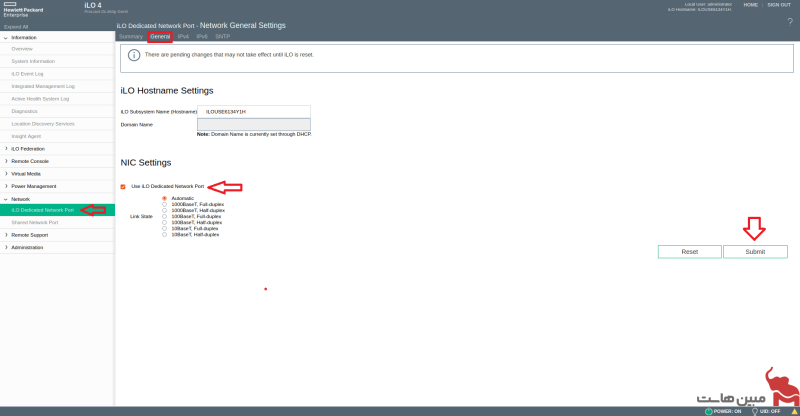
Task: Click the SIGN OUT link
Action: [x=779, y=5]
